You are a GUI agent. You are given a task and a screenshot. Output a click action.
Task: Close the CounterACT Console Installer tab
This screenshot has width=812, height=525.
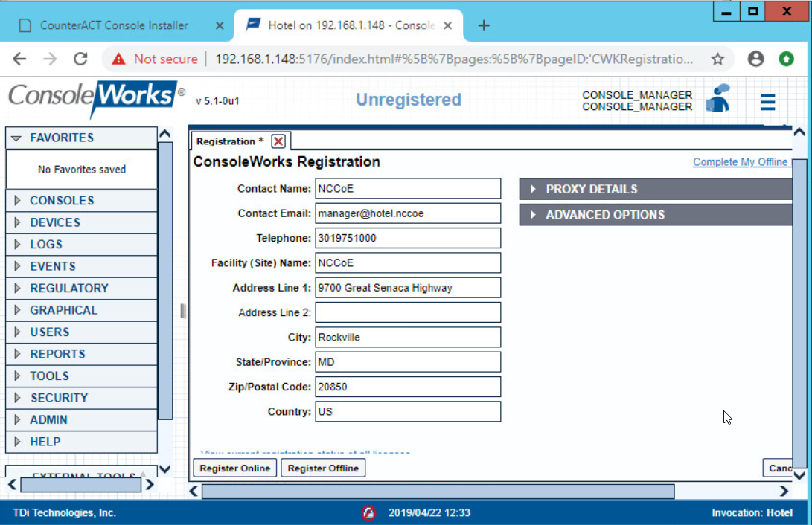tap(220, 25)
